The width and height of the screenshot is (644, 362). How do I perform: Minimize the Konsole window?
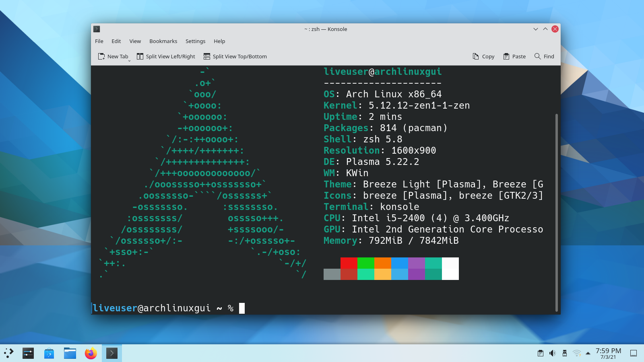[x=536, y=29]
